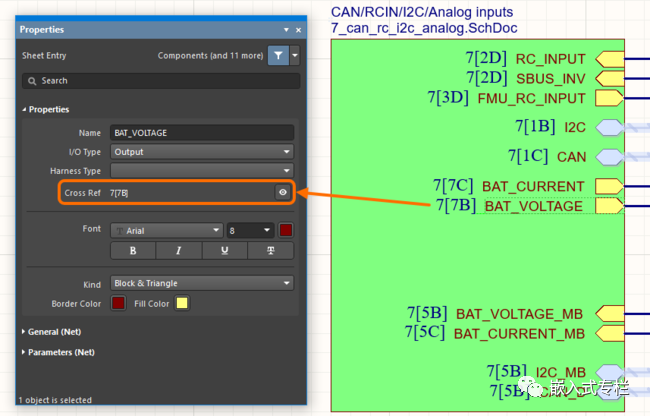
Task: Toggle bold font style
Action: pyautogui.click(x=133, y=251)
